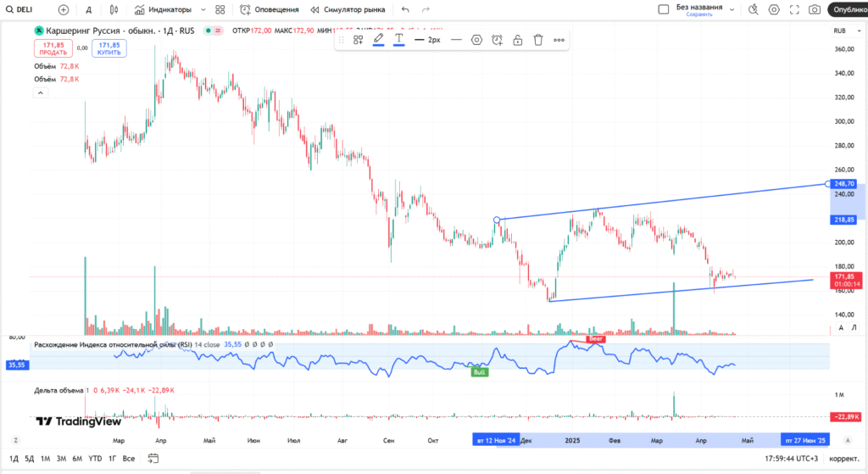Open quick search lightning magnifier icon
Screen dimensions: 868x474
pos(754,9)
